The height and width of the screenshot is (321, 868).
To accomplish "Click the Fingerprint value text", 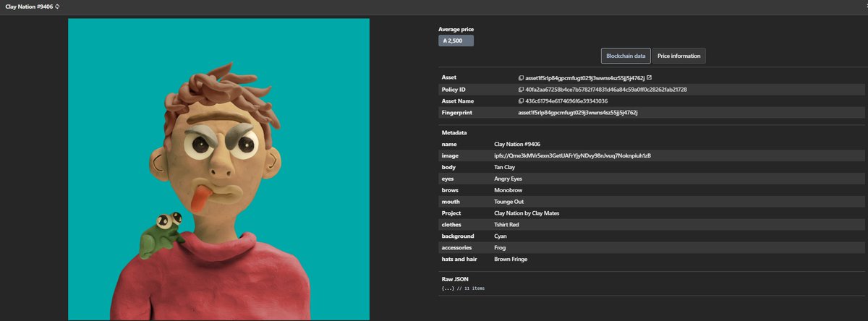I will point(577,112).
